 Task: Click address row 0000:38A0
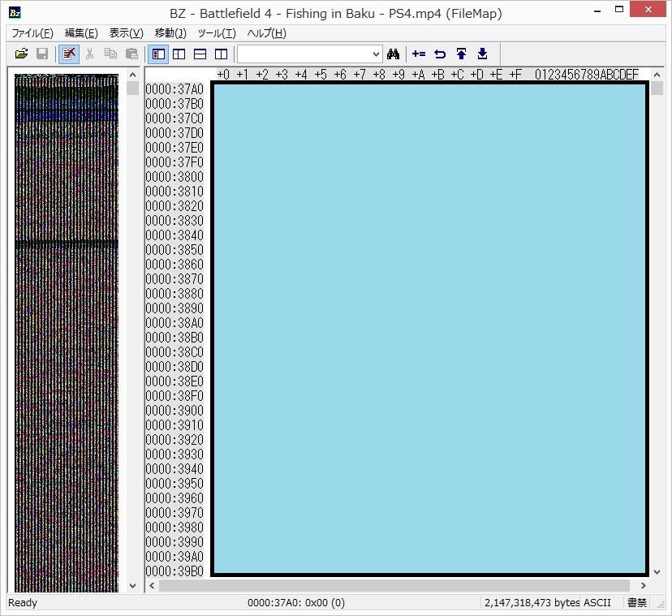[174, 323]
